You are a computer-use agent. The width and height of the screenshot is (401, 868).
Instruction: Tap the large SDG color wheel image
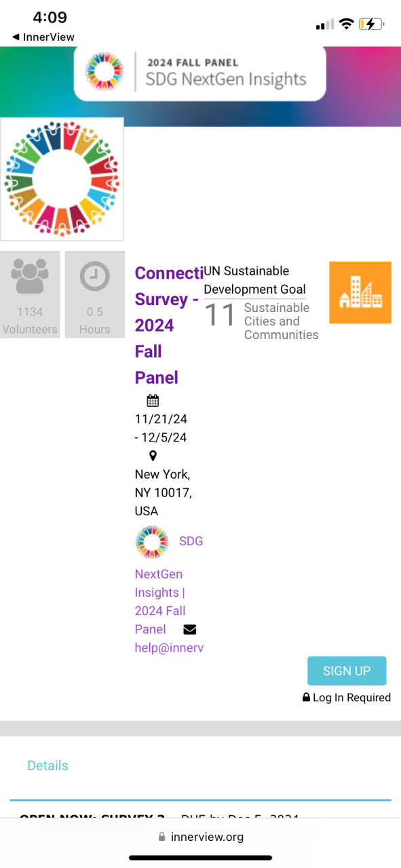point(62,179)
